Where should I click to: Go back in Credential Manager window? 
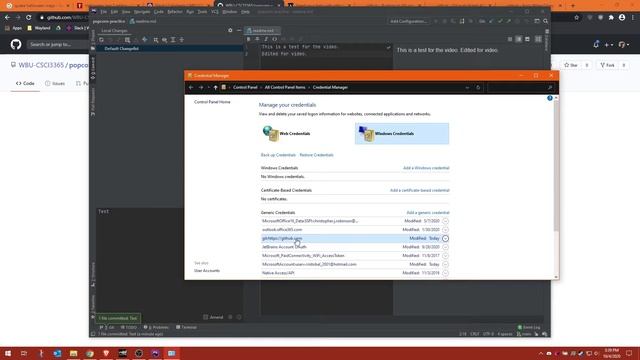pos(191,87)
